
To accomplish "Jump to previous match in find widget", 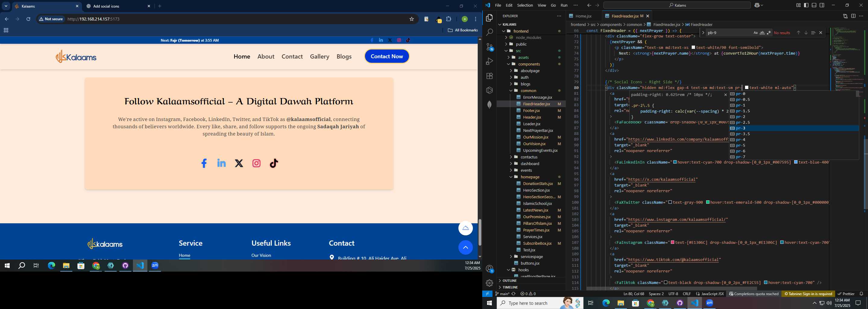I will pos(798,33).
